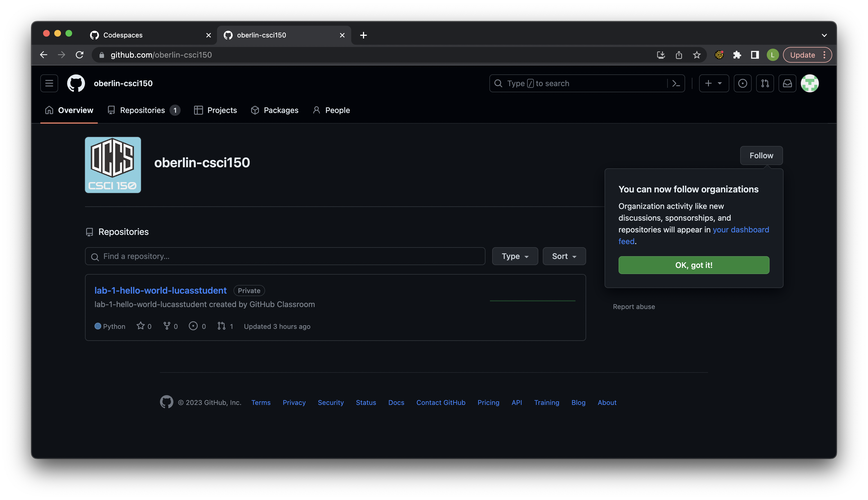The height and width of the screenshot is (500, 868).
Task: Open the API footer link
Action: (x=517, y=402)
